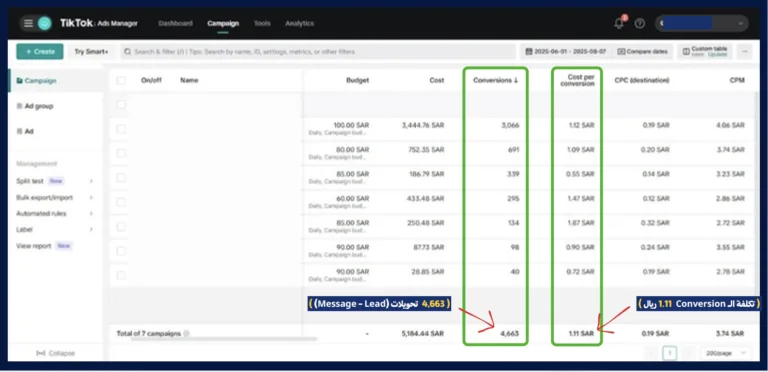Click into the Search & filter field
This screenshot has height=372, width=768.
tap(318, 51)
